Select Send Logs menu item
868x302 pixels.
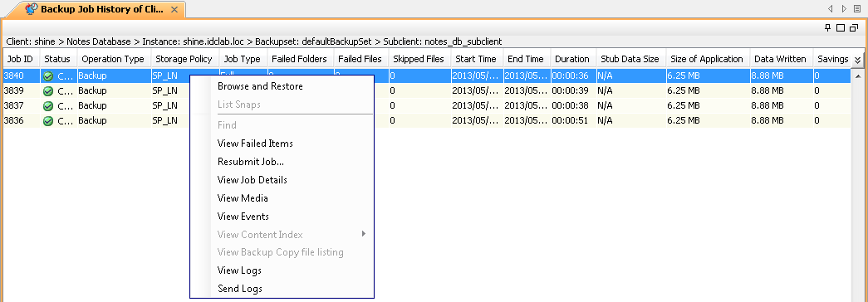point(240,289)
